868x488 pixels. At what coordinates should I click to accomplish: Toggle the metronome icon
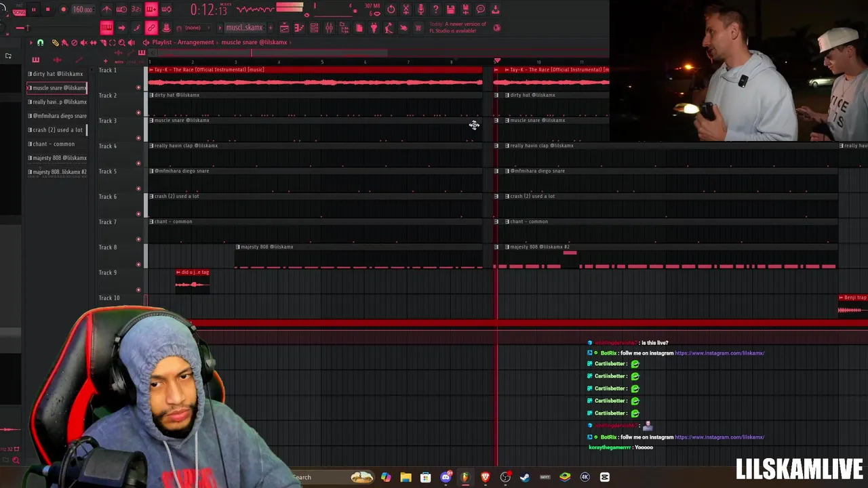click(106, 9)
